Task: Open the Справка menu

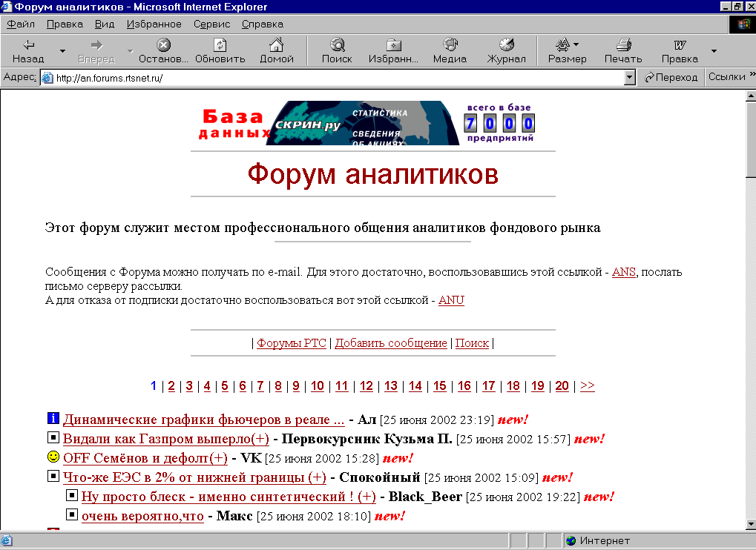Action: pyautogui.click(x=263, y=24)
